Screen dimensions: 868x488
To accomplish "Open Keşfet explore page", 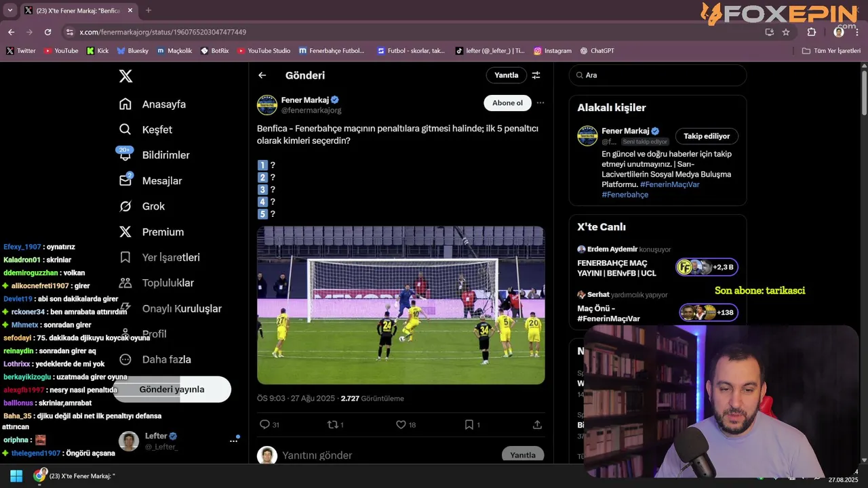I will pyautogui.click(x=146, y=129).
